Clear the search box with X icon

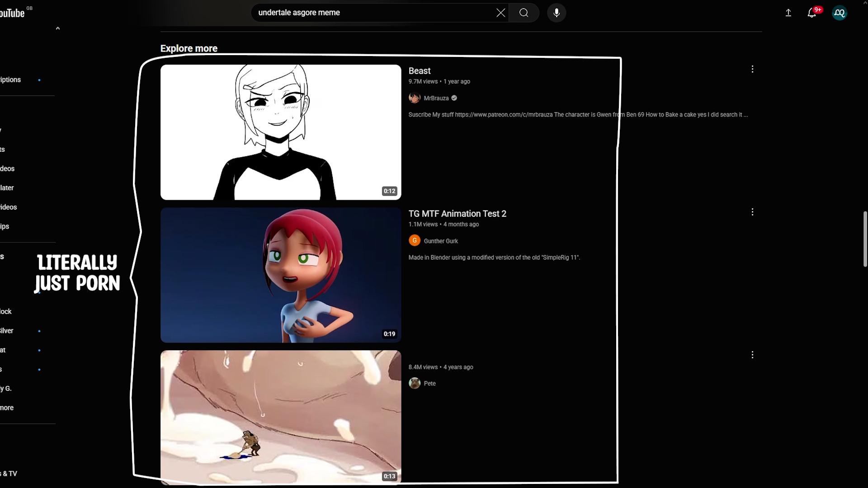pyautogui.click(x=500, y=13)
